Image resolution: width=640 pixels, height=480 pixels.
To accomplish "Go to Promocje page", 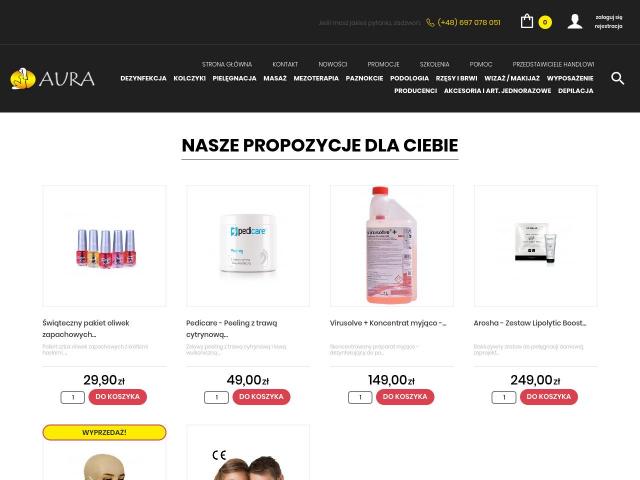I will click(383, 64).
